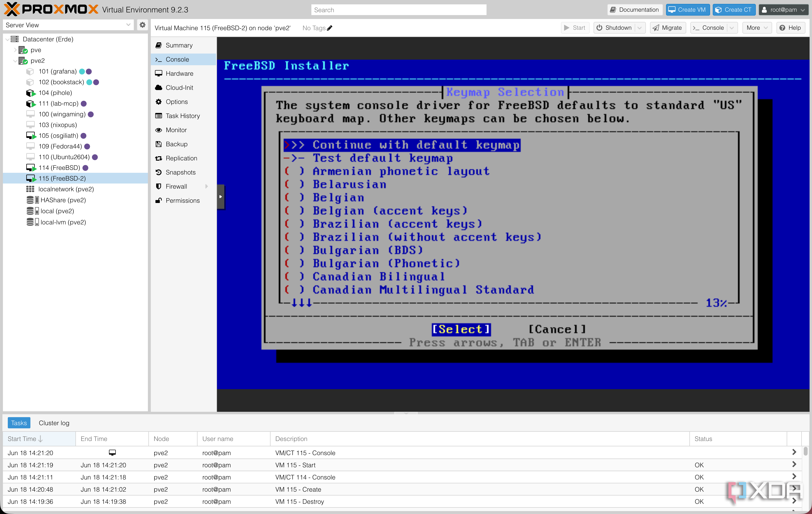This screenshot has height=514, width=812.
Task: Click the Create CT button
Action: 734,10
